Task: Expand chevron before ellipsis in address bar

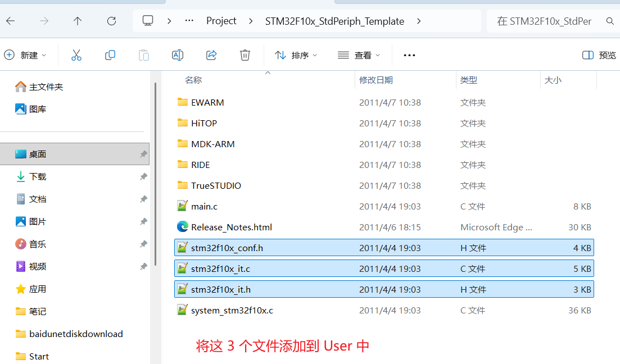Action: point(169,21)
